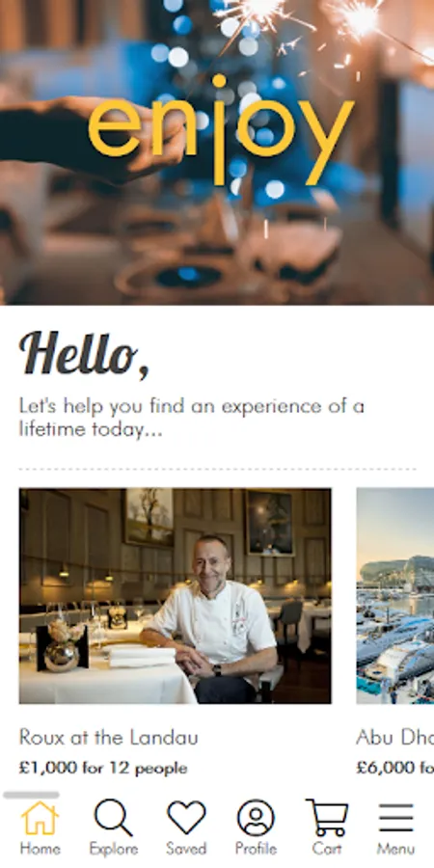Screen dimensions: 434x868
Task: Open Roux at the Landau photo
Action: 175,596
